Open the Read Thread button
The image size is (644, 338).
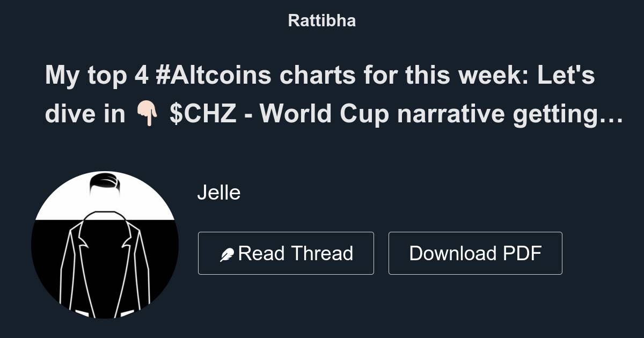(286, 252)
